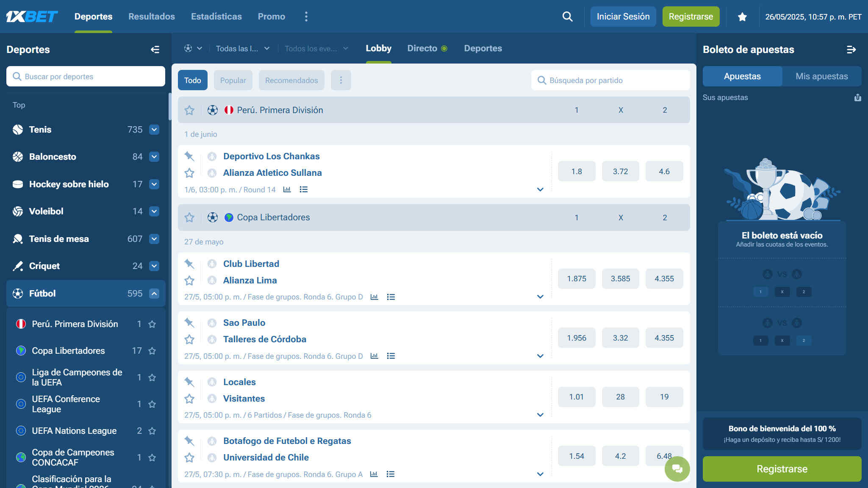This screenshot has height=488, width=868.
Task: Open the three-dot more menu beside Promo
Action: tap(306, 17)
